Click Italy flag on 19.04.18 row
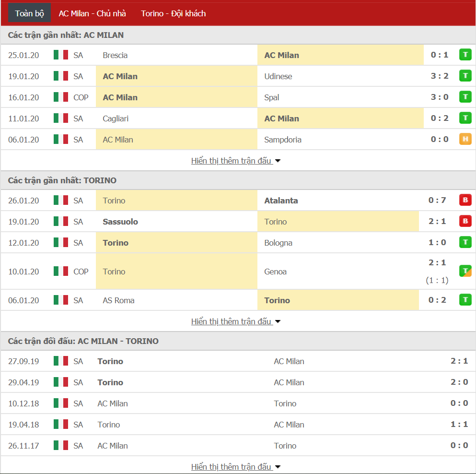 61,424
